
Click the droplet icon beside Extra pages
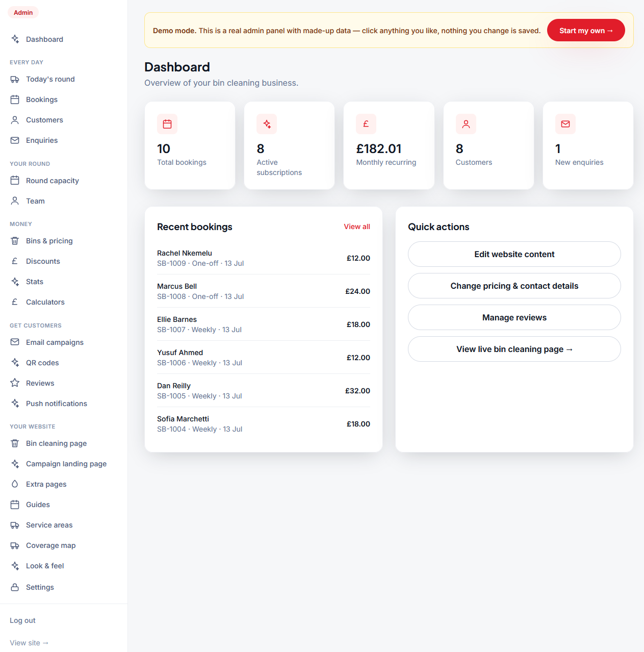15,484
